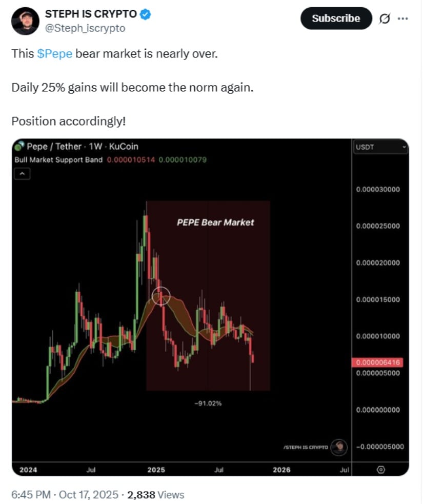Click the STEPH IS CRYPTO display name
Viewport: 423px width, 504px height.
click(x=91, y=14)
